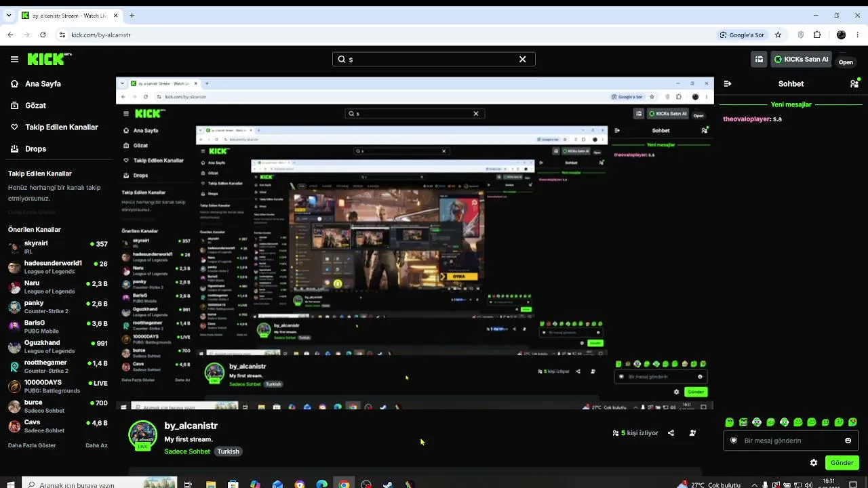Open the BarisG channel
The image size is (868, 488).
58,327
